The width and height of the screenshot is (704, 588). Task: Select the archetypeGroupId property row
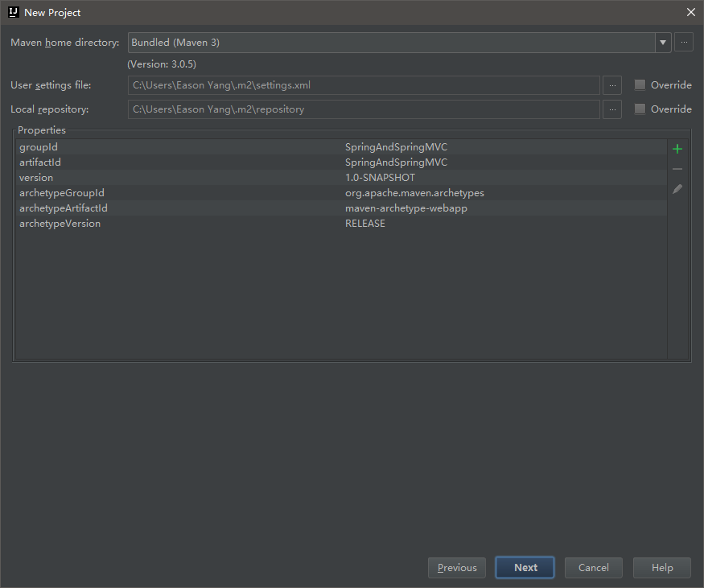tap(342, 193)
